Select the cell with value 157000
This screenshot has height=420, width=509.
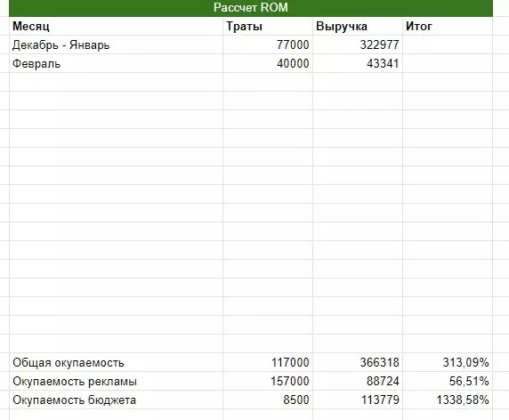(x=268, y=381)
